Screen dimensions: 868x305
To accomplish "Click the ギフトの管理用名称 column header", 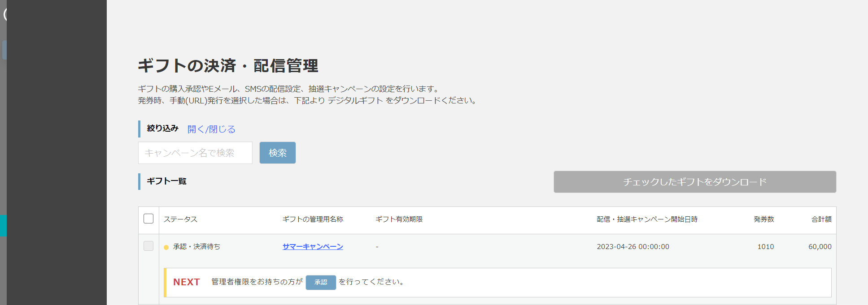I will pyautogui.click(x=313, y=219).
